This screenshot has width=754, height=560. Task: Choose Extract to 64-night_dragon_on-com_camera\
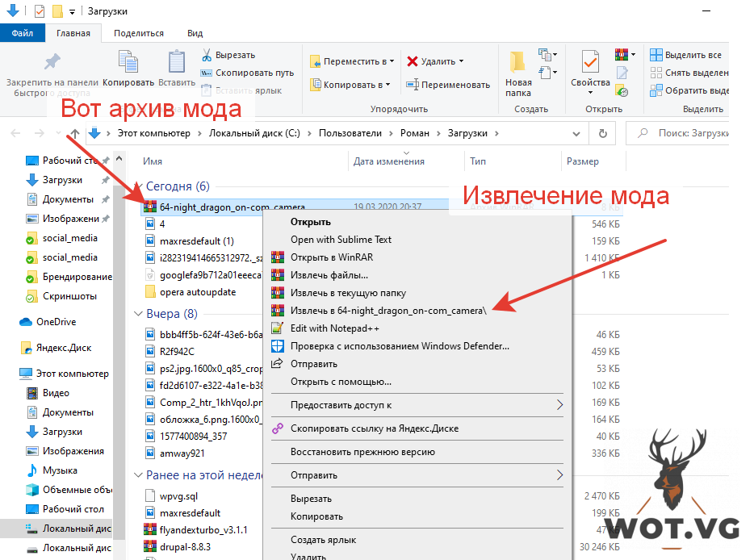(388, 311)
